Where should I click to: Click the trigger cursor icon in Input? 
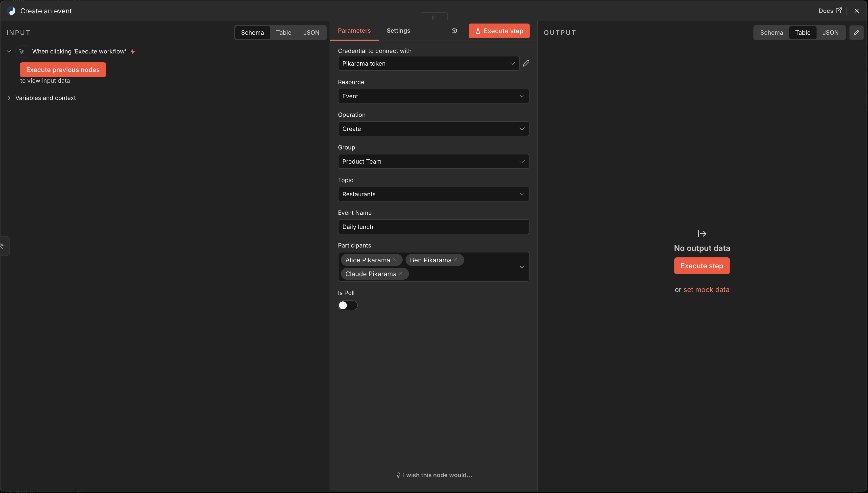pos(22,51)
